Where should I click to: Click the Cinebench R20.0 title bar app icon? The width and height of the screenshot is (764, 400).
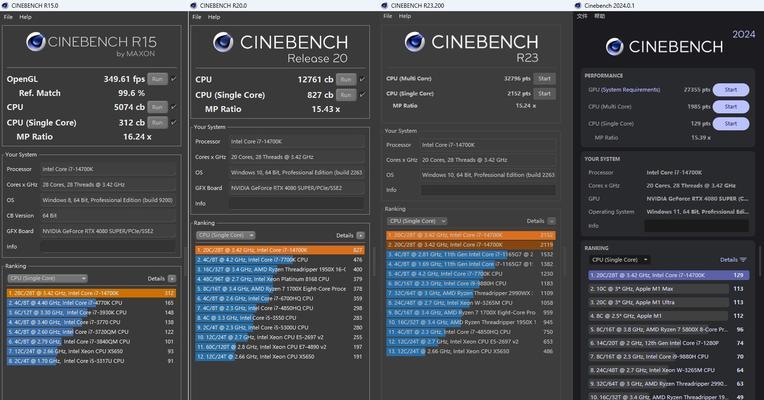(193, 5)
